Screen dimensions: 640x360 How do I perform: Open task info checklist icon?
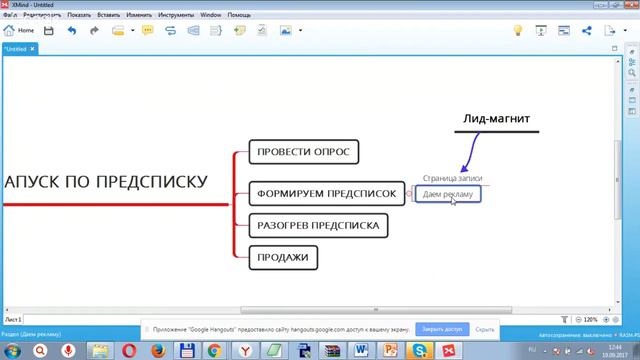coord(262,31)
